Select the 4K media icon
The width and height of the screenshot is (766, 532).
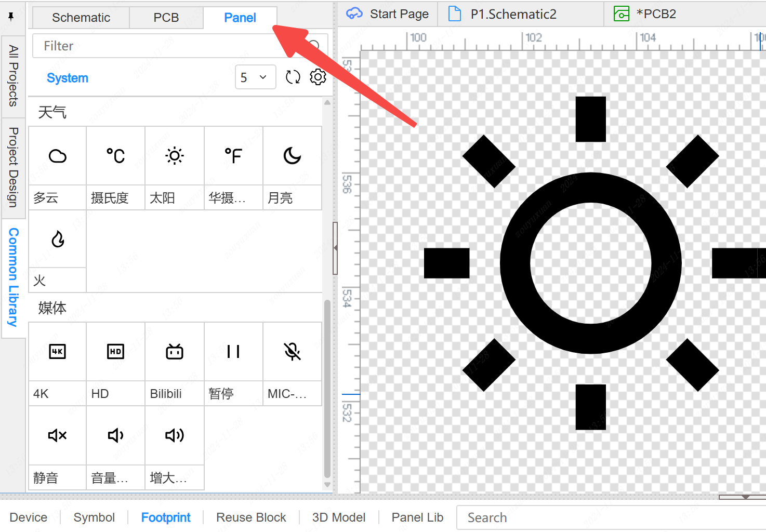coord(58,352)
